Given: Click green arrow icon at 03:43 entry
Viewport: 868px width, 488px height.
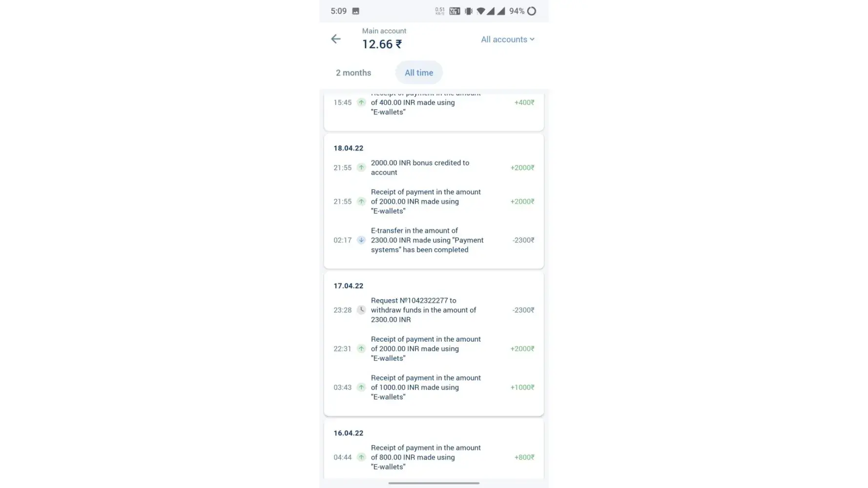Looking at the screenshot, I should pyautogui.click(x=361, y=387).
